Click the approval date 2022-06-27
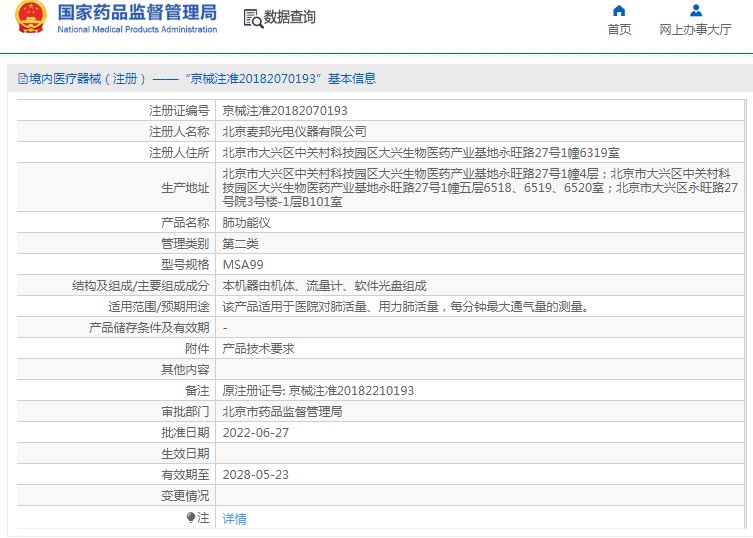The width and height of the screenshot is (753, 538). 256,433
